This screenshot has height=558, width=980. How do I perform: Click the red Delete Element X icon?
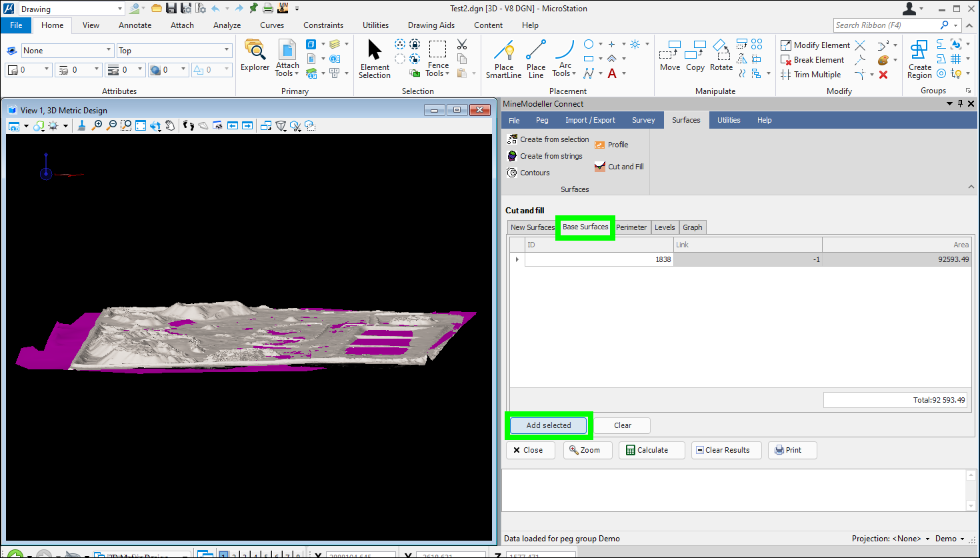(x=883, y=75)
